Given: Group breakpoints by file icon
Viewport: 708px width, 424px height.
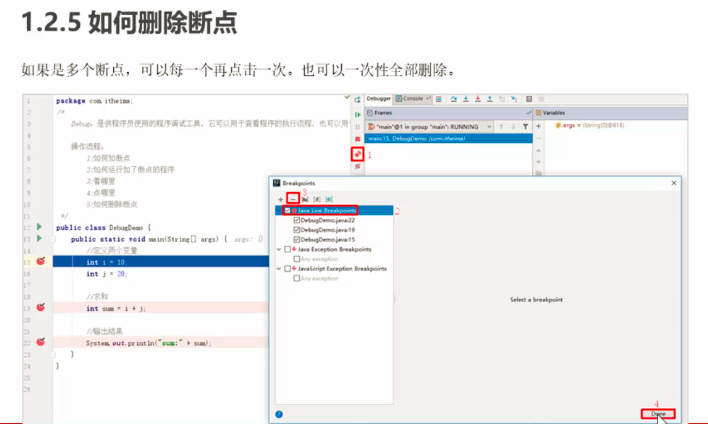Looking at the screenshot, I should coord(317,199).
